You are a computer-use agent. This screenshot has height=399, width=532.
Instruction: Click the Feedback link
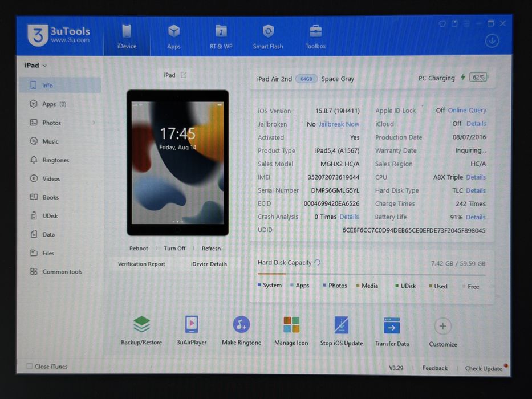(x=435, y=368)
